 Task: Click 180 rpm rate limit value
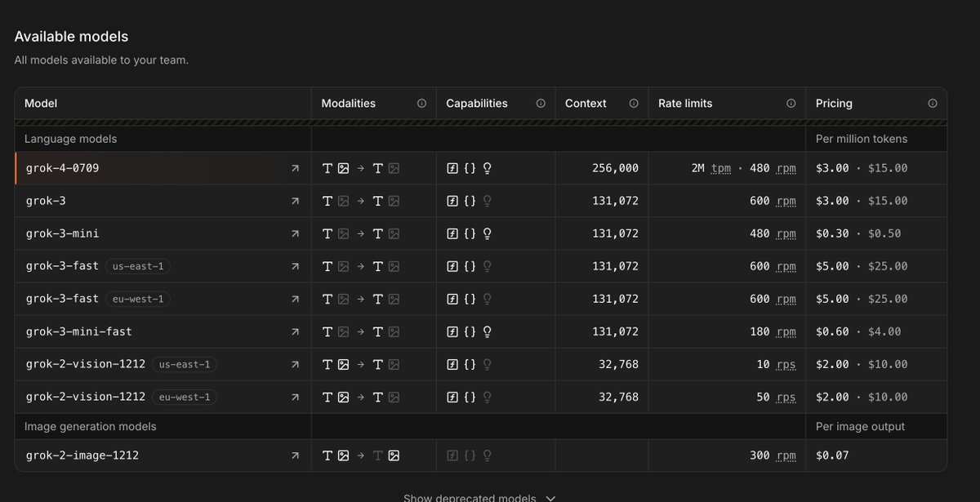[773, 331]
